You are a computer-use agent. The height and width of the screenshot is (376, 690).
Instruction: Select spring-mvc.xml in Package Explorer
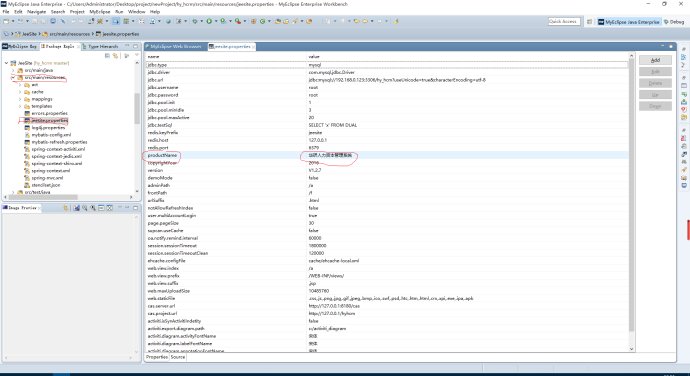47,178
